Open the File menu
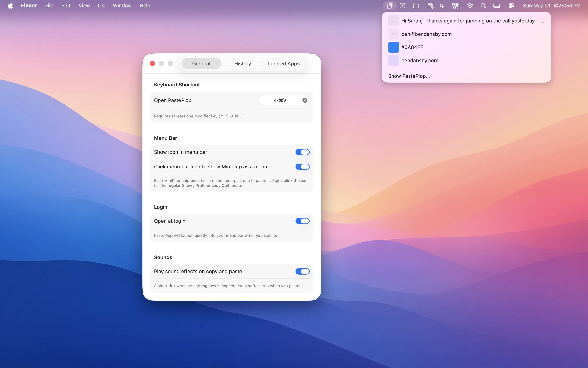 pos(49,6)
